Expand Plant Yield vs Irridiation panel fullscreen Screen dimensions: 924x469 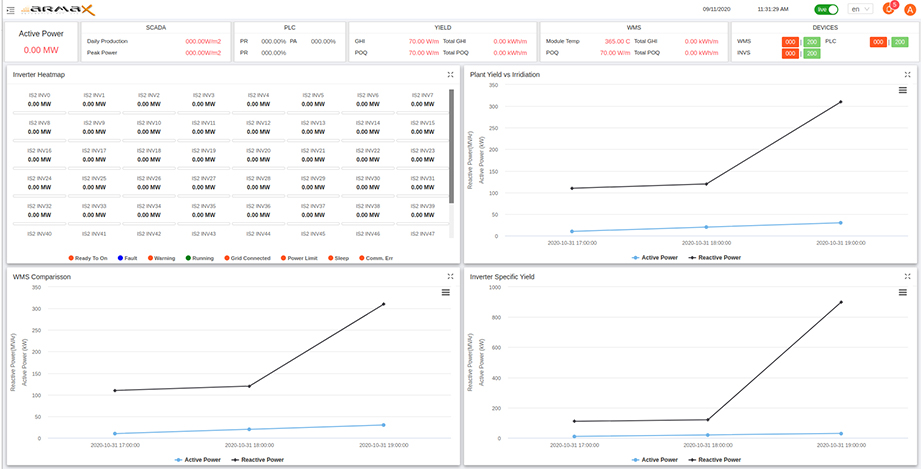click(907, 74)
